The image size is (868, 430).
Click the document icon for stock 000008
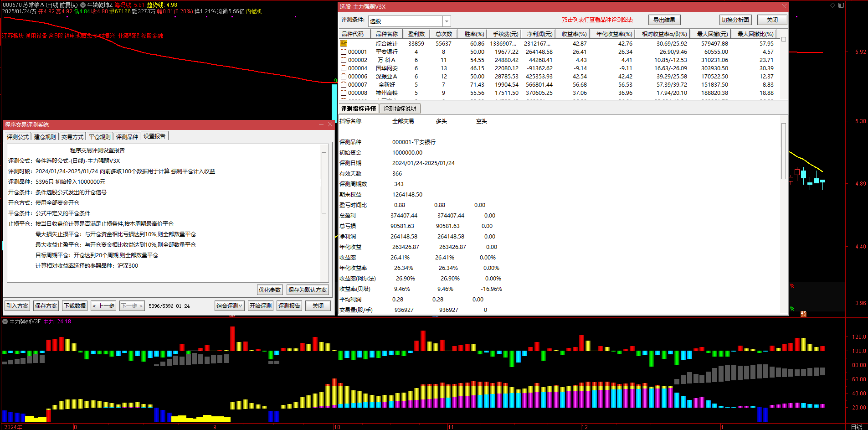(x=344, y=93)
